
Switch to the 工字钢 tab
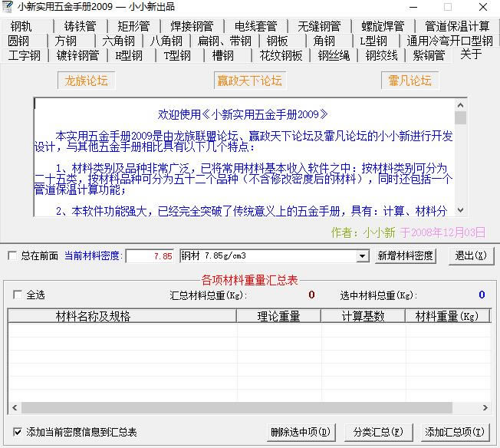pos(25,55)
